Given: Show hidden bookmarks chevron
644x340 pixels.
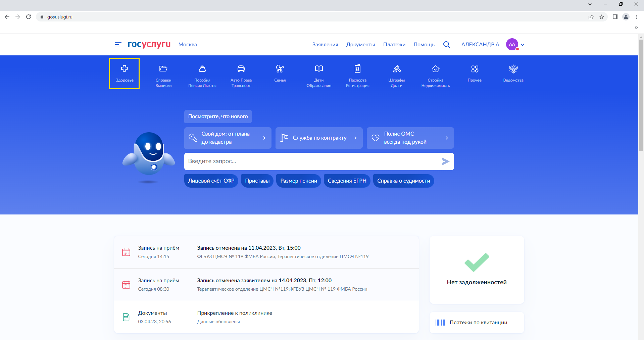Looking at the screenshot, I should click(x=636, y=28).
